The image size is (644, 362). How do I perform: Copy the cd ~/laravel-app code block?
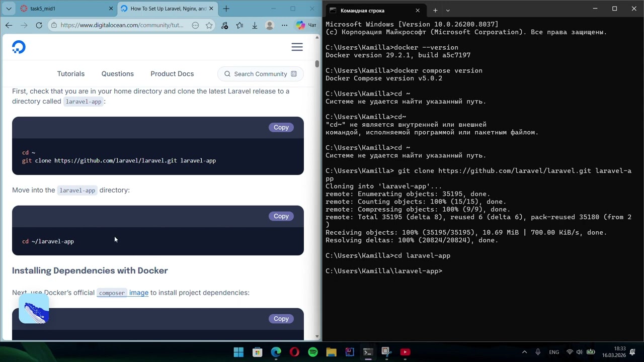(x=281, y=216)
